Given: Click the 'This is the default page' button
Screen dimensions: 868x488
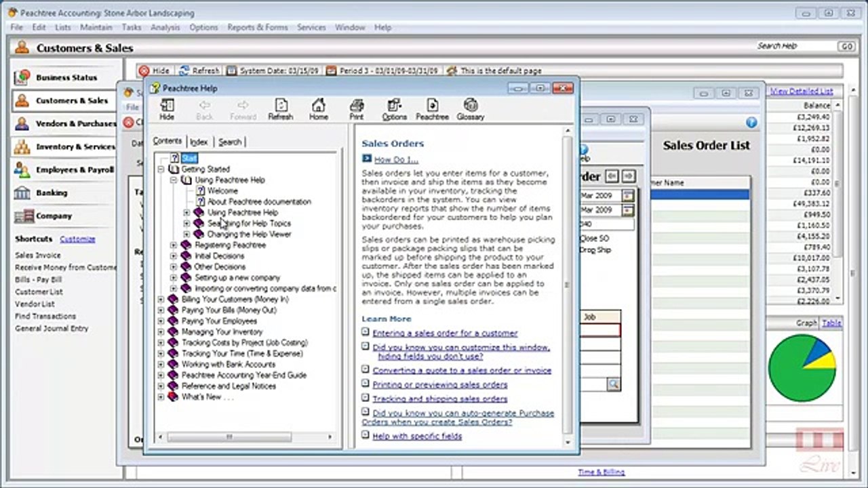Looking at the screenshot, I should click(x=494, y=70).
